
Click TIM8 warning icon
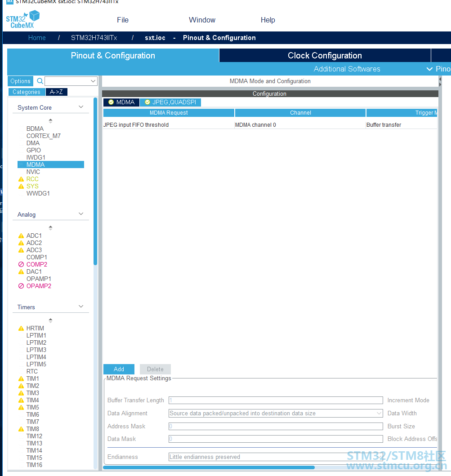click(x=21, y=429)
